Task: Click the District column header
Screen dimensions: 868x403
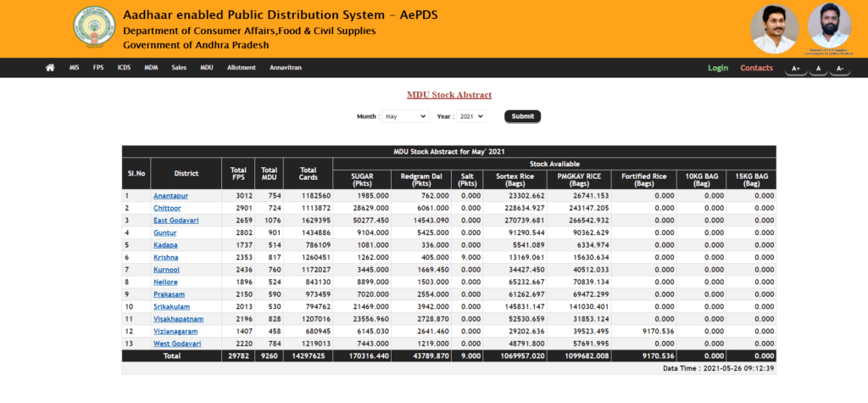Action: tap(186, 174)
